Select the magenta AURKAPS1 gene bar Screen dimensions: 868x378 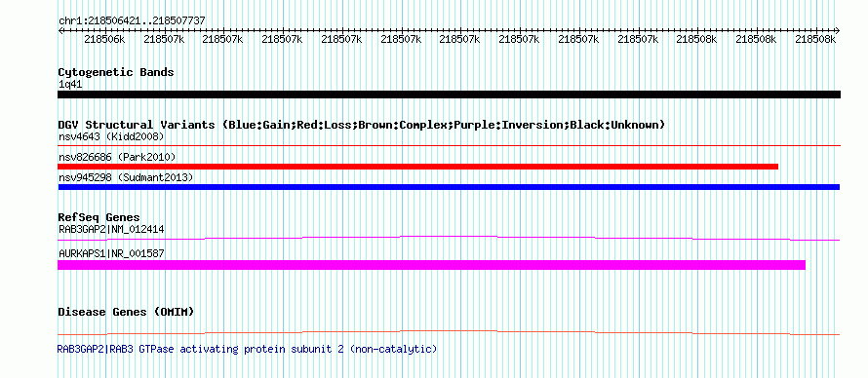(431, 265)
